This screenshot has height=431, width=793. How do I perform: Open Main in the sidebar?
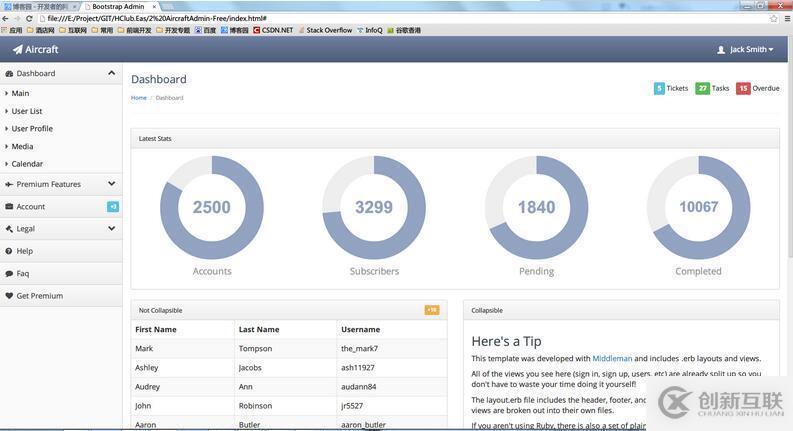pyautogui.click(x=20, y=93)
